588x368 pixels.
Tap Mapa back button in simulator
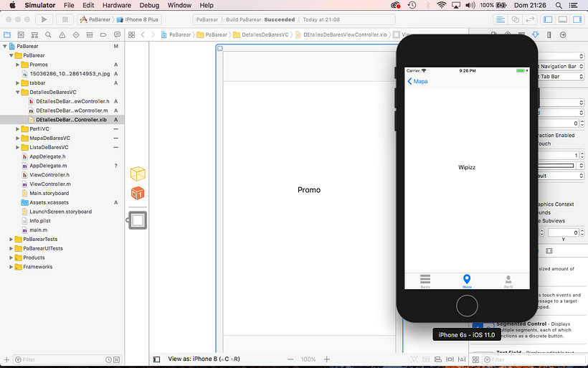pyautogui.click(x=417, y=81)
